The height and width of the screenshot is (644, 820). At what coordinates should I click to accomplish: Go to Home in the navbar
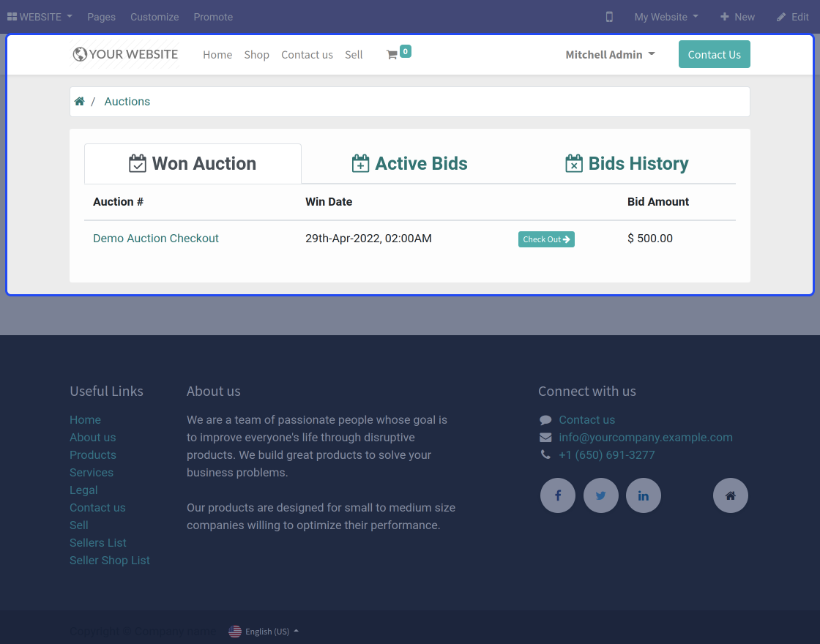pos(217,55)
